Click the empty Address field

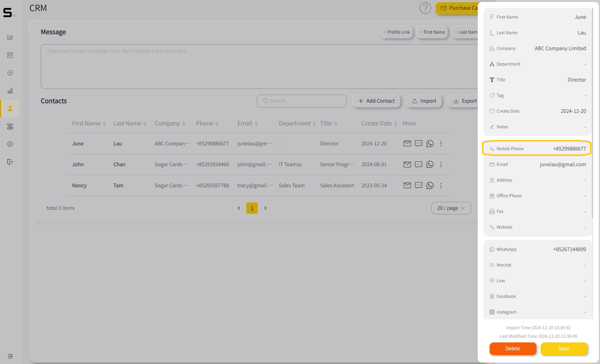[x=537, y=180]
